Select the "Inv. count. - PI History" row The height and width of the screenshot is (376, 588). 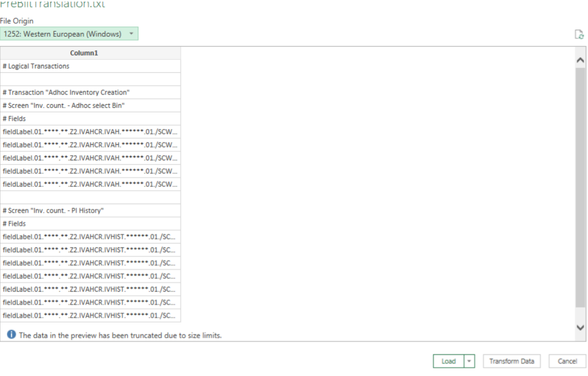click(x=90, y=211)
